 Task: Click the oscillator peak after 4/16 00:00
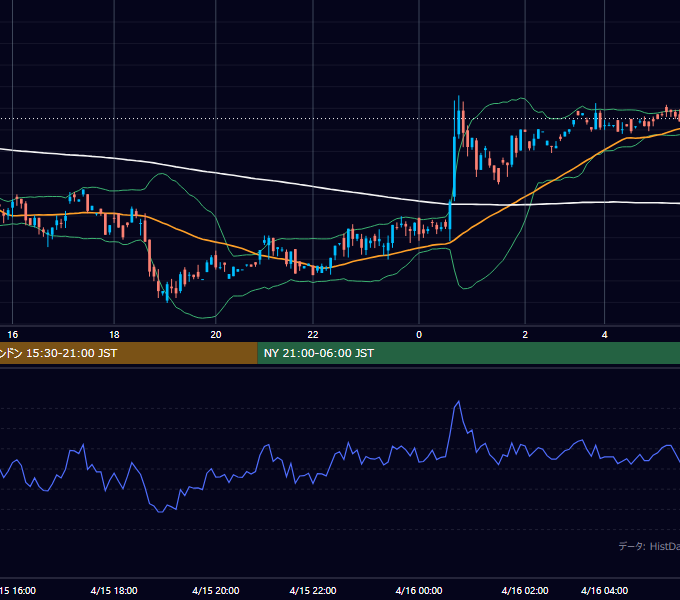[x=458, y=402]
